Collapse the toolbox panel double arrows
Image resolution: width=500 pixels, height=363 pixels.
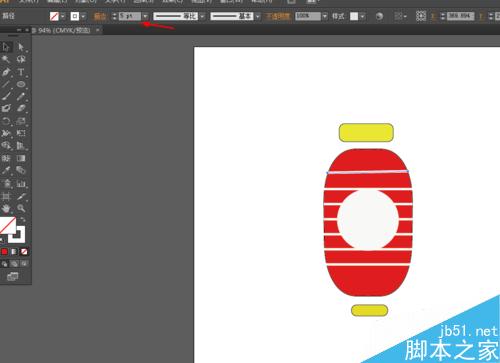point(19,30)
